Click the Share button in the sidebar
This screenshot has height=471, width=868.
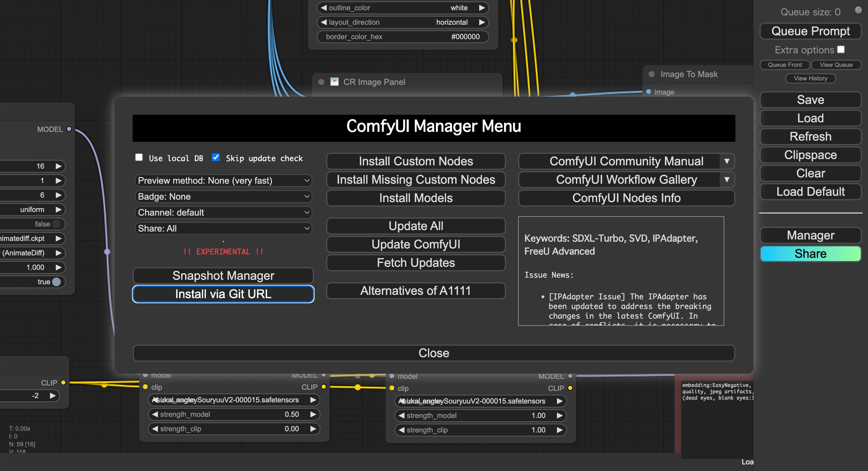[x=810, y=254]
